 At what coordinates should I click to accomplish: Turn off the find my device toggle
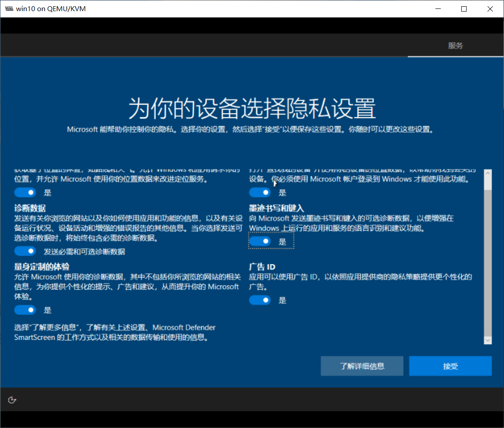[260, 192]
